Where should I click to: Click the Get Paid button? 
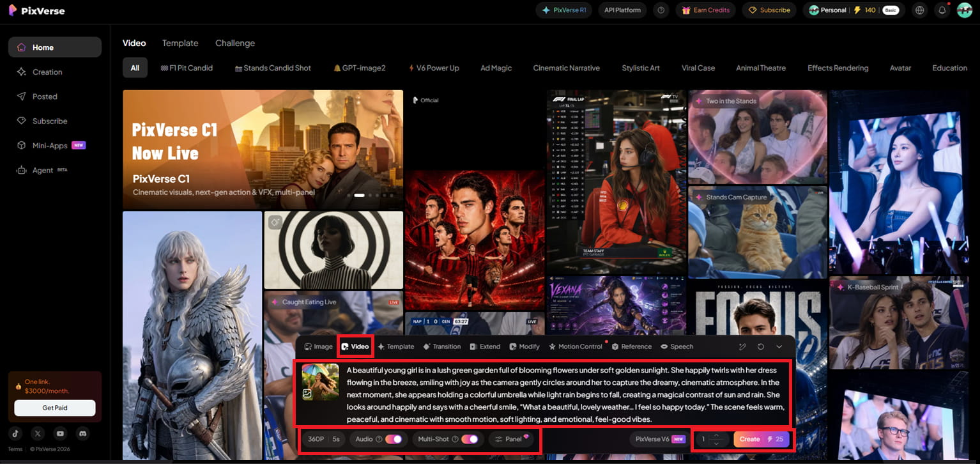tap(55, 408)
